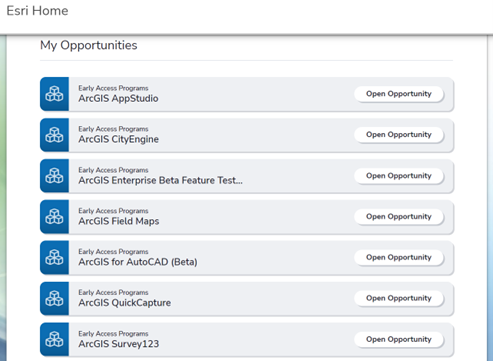
Task: Click the ArcGIS QuickCapture cube icon
Action: [54, 298]
